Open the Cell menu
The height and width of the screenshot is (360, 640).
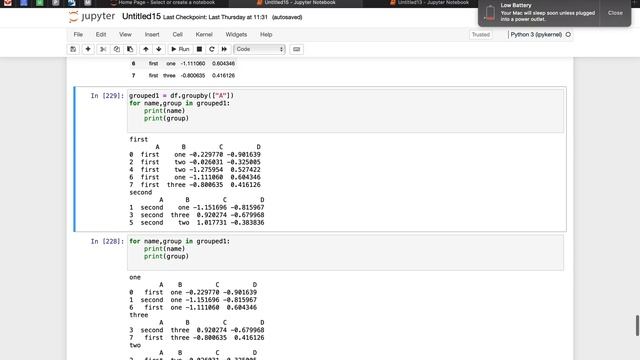178,35
